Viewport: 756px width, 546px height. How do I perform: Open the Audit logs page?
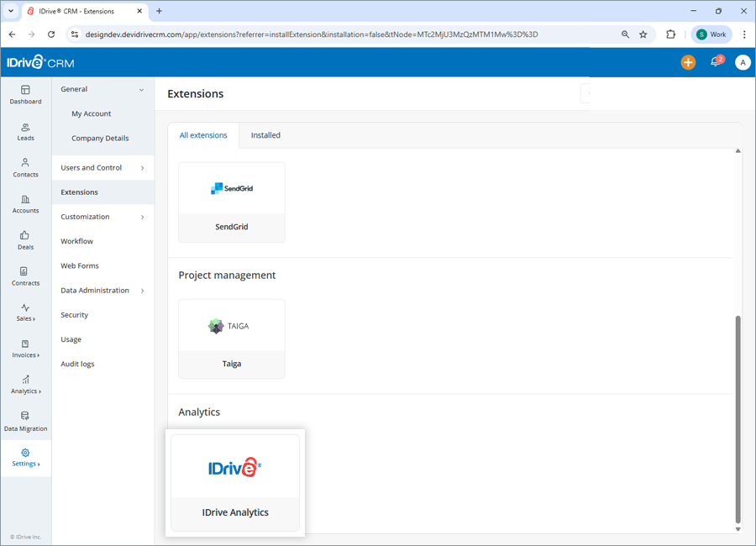click(x=77, y=363)
